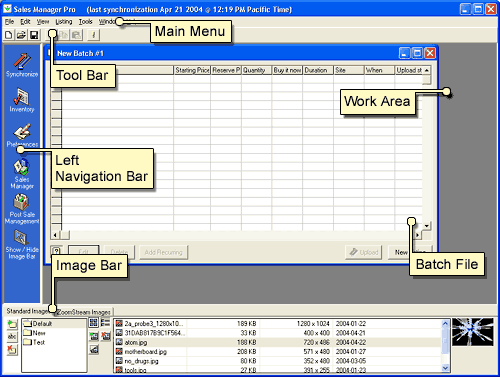Select the tools.jpg file row
500x377 pixels.
pyautogui.click(x=278, y=369)
